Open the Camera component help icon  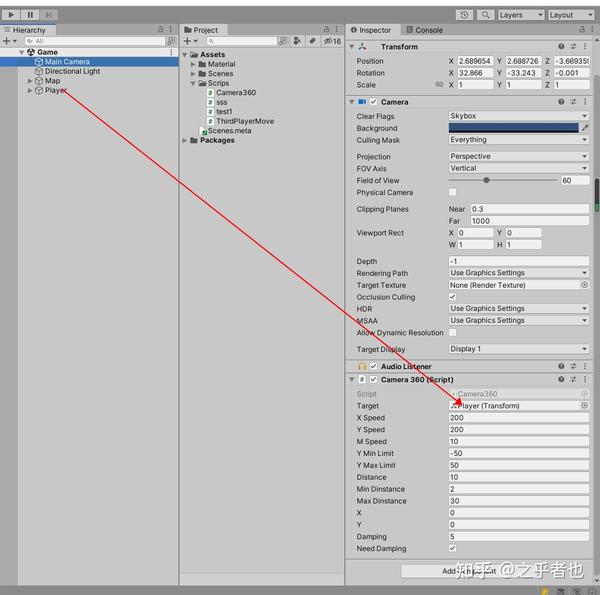(561, 102)
